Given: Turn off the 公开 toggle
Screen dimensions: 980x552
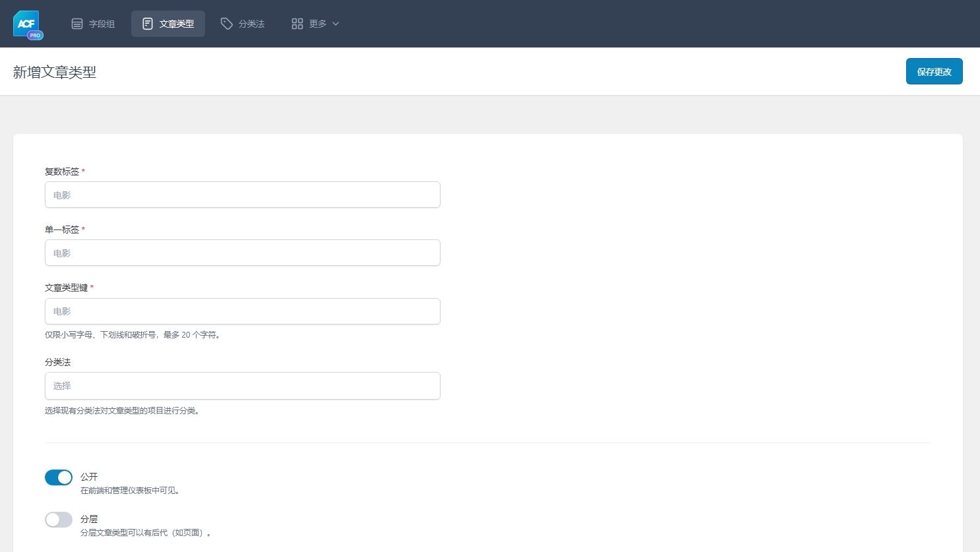Looking at the screenshot, I should 59,477.
